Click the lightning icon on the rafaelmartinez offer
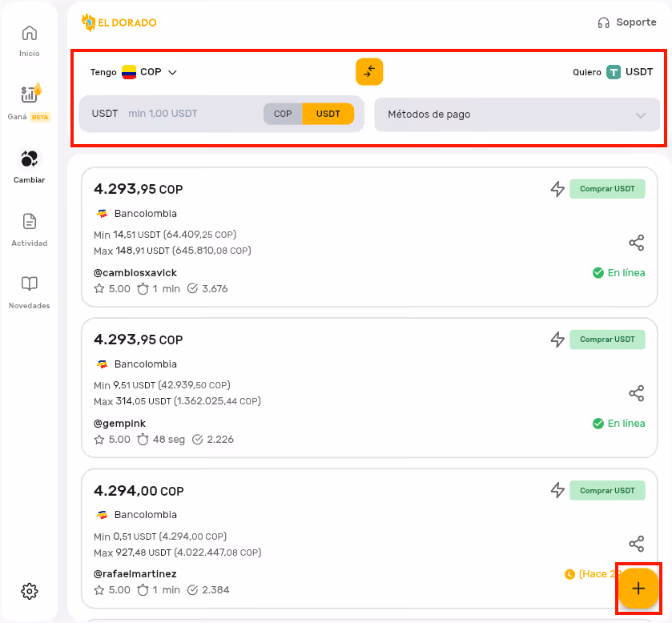This screenshot has height=623, width=672. click(x=557, y=490)
